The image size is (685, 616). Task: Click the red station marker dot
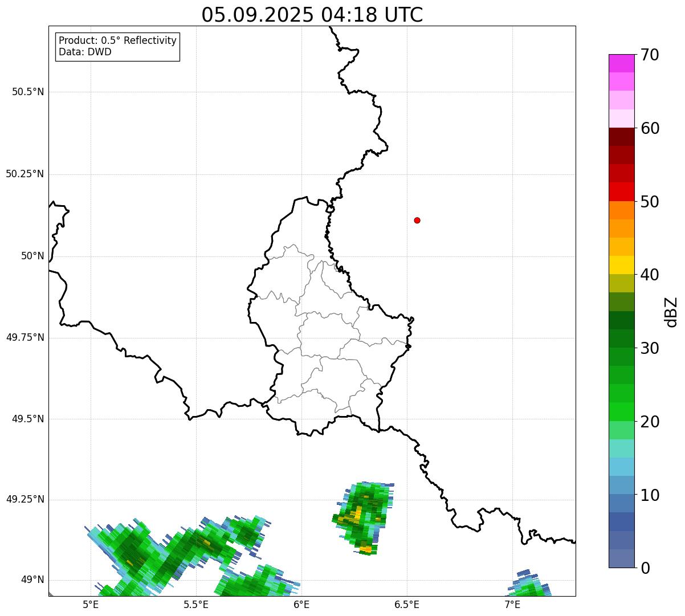pos(417,220)
